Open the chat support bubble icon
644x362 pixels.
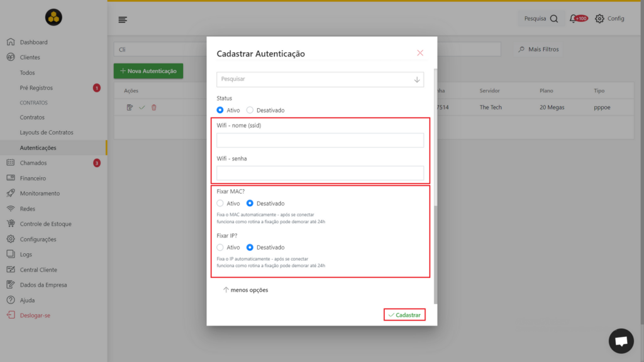(621, 341)
